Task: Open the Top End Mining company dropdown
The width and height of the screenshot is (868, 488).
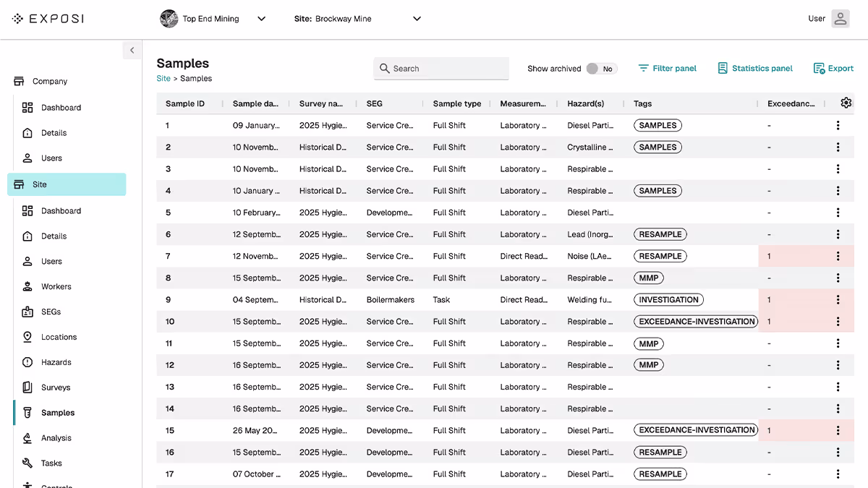Action: tap(213, 19)
